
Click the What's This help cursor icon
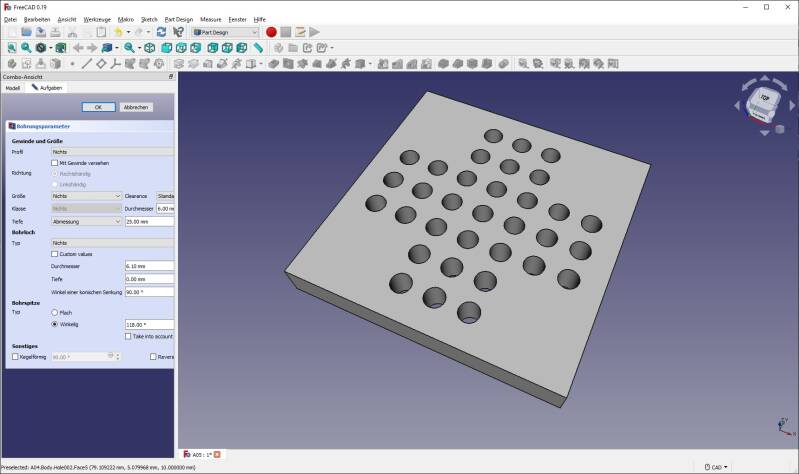coord(178,32)
